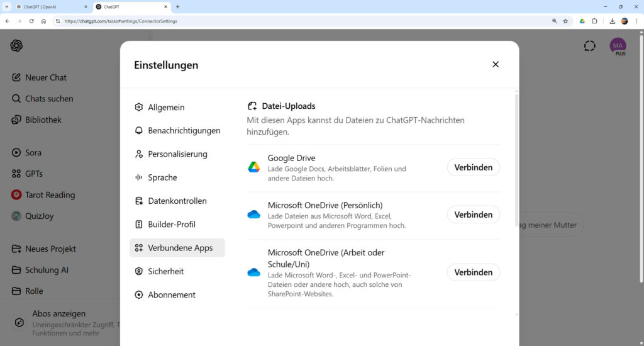Open the Rolle project folder

point(28,291)
